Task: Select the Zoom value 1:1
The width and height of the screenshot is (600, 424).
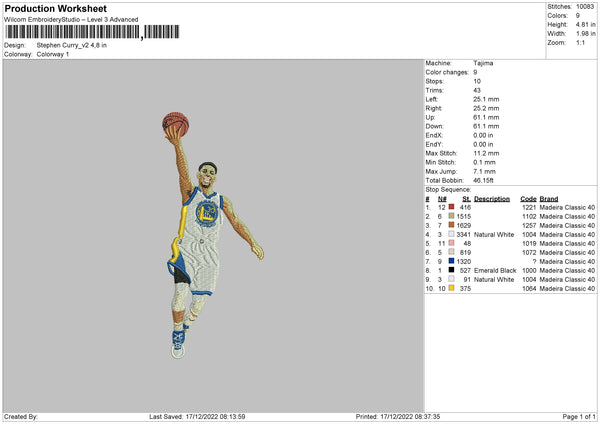Action: tap(580, 42)
